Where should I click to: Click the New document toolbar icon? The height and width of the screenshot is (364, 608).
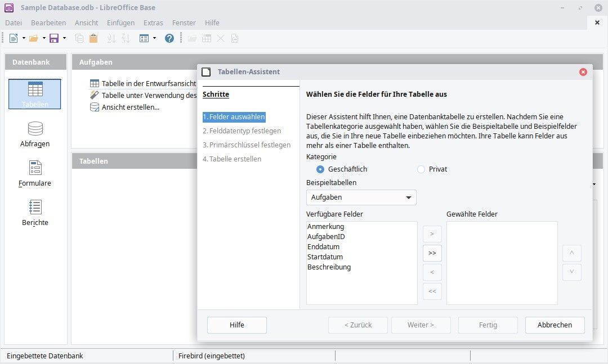coord(14,38)
